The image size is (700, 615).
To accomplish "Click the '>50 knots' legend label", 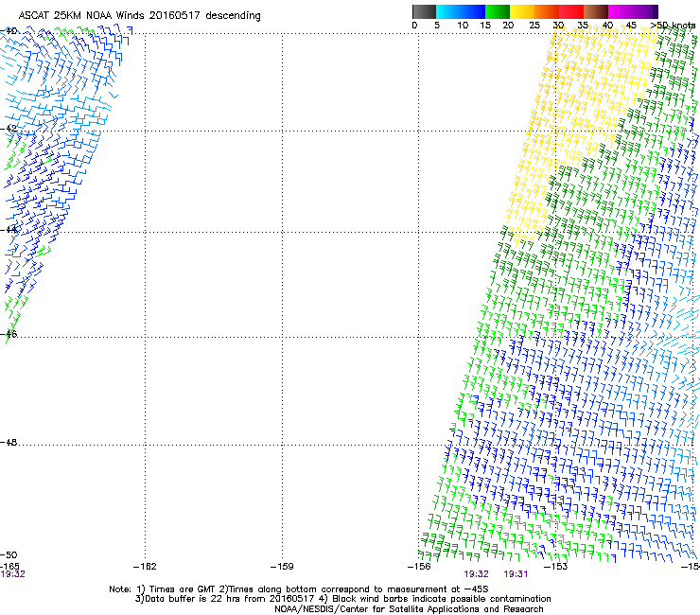I will [x=673, y=26].
